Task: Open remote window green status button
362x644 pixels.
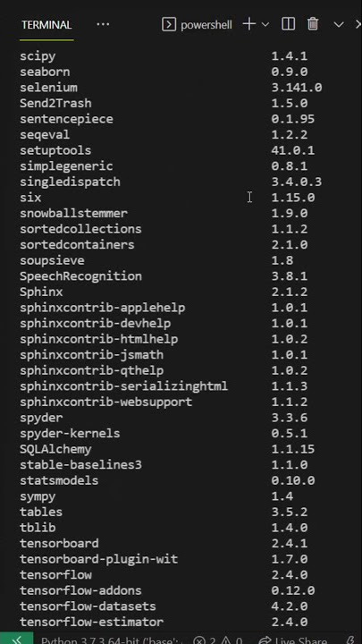Action: click(16, 639)
